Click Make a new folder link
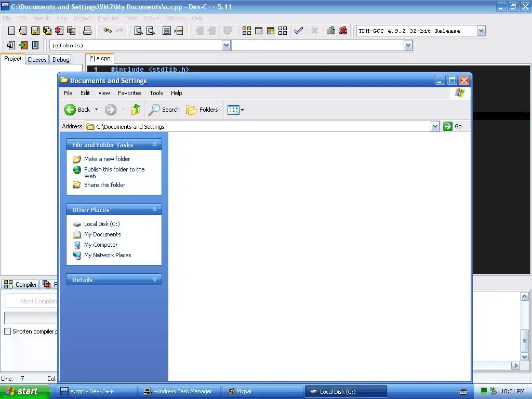Image resolution: width=532 pixels, height=399 pixels. point(107,159)
